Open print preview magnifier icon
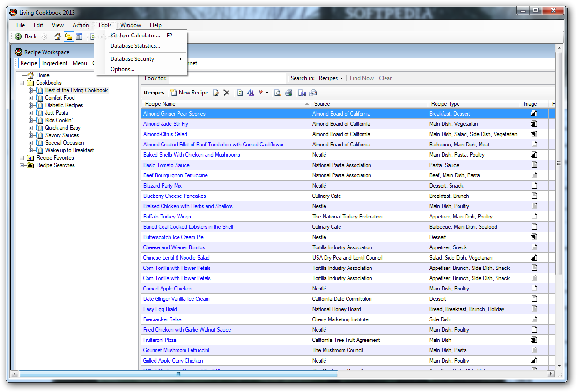Image resolution: width=577 pixels, height=392 pixels. tap(278, 93)
